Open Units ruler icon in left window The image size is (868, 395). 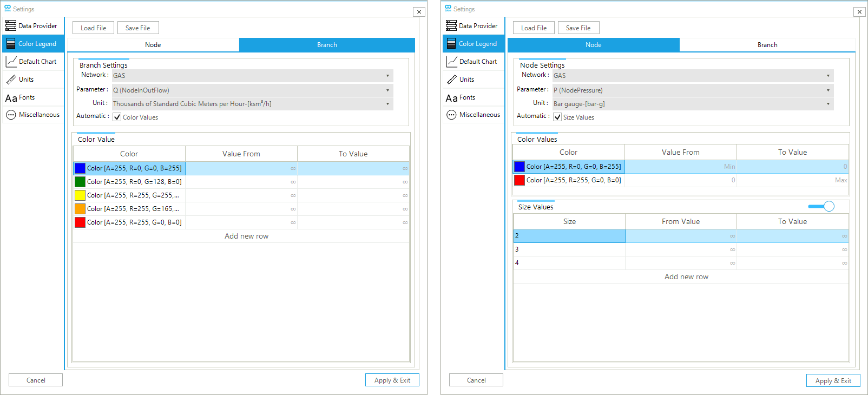coord(11,80)
